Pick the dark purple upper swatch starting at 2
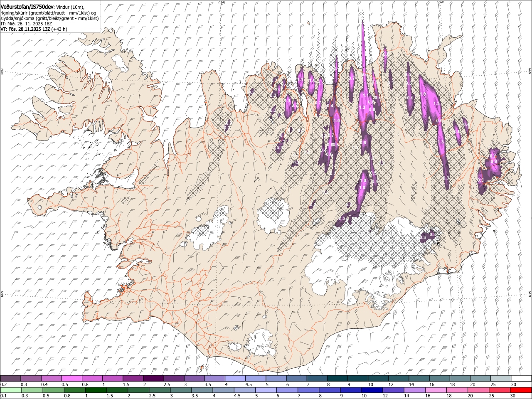Viewport: 532px width, 399px height. (153, 378)
